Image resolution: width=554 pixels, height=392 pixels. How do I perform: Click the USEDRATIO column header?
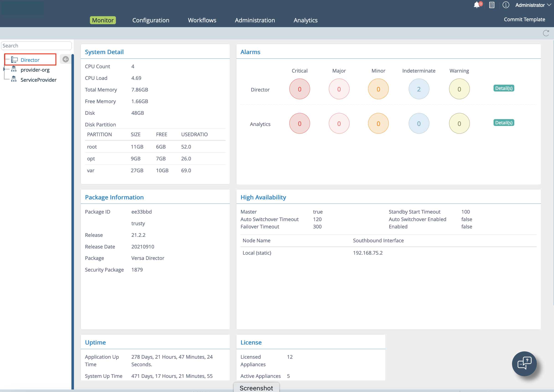click(194, 134)
